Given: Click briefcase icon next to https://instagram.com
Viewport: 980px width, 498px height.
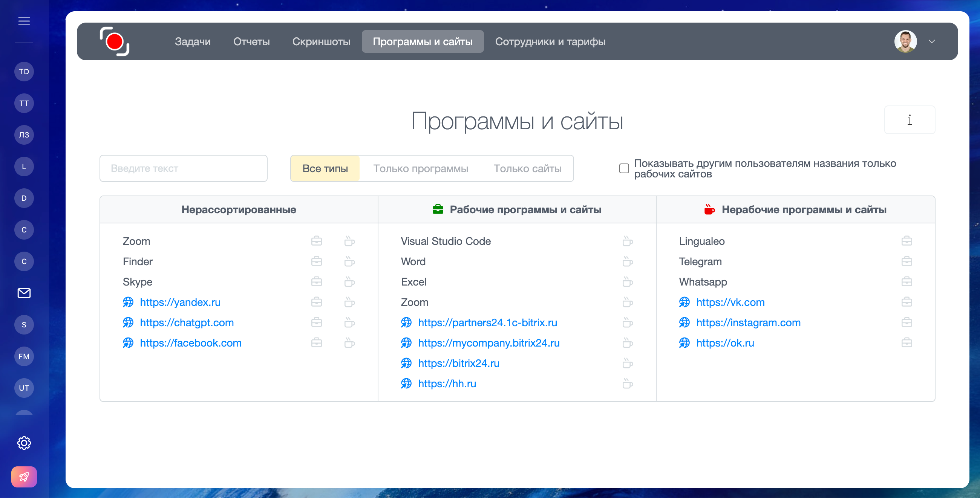Looking at the screenshot, I should pos(906,322).
